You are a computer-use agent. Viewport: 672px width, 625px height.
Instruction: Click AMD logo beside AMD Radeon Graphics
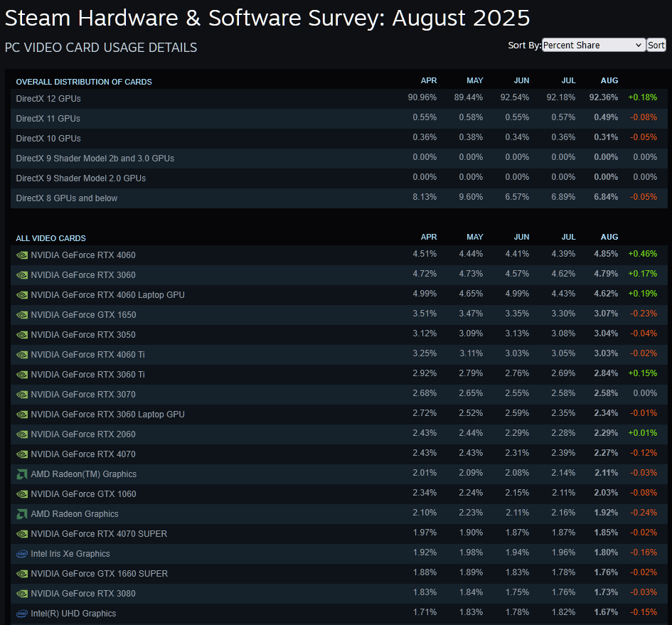click(x=22, y=514)
